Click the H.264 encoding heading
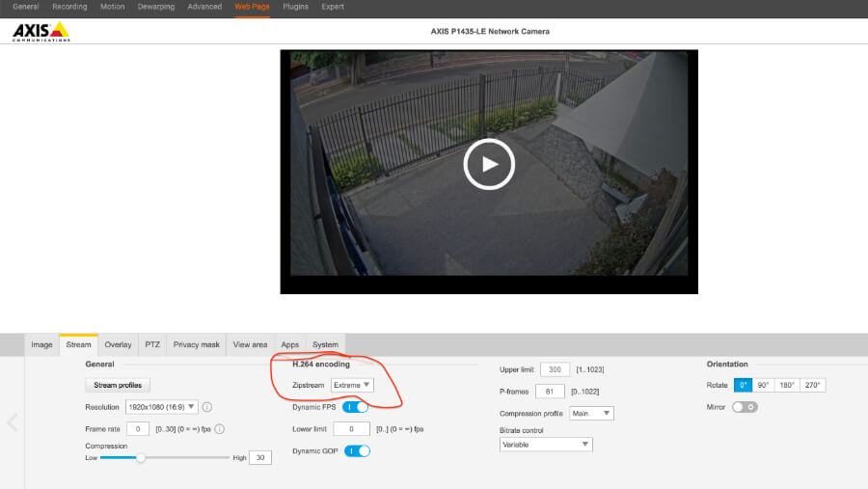The width and height of the screenshot is (868, 489). tap(321, 364)
